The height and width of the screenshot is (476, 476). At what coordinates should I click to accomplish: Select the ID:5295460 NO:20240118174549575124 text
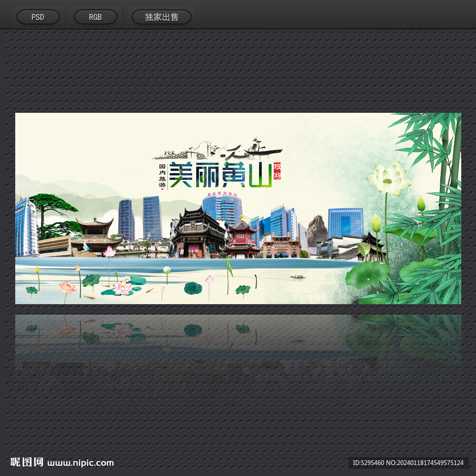coord(408,463)
